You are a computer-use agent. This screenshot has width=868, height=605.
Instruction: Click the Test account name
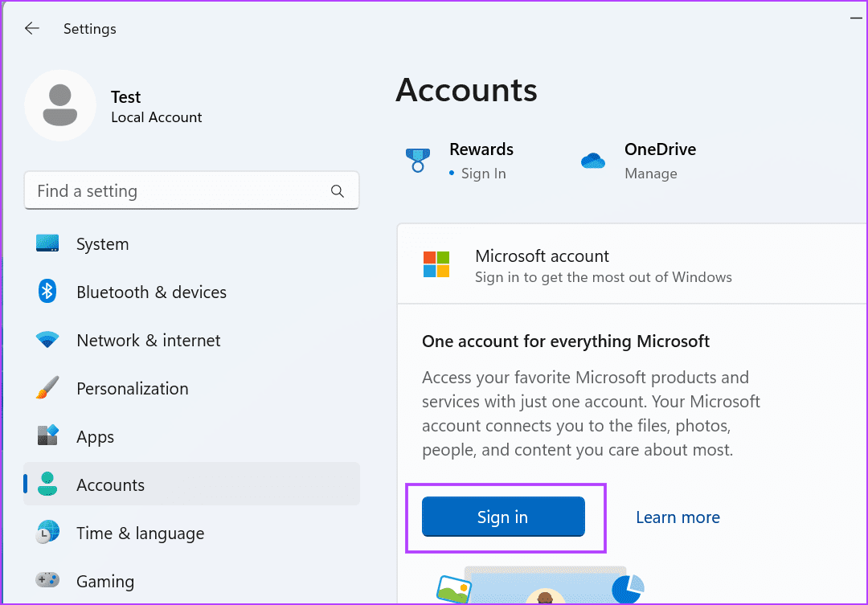coord(125,97)
